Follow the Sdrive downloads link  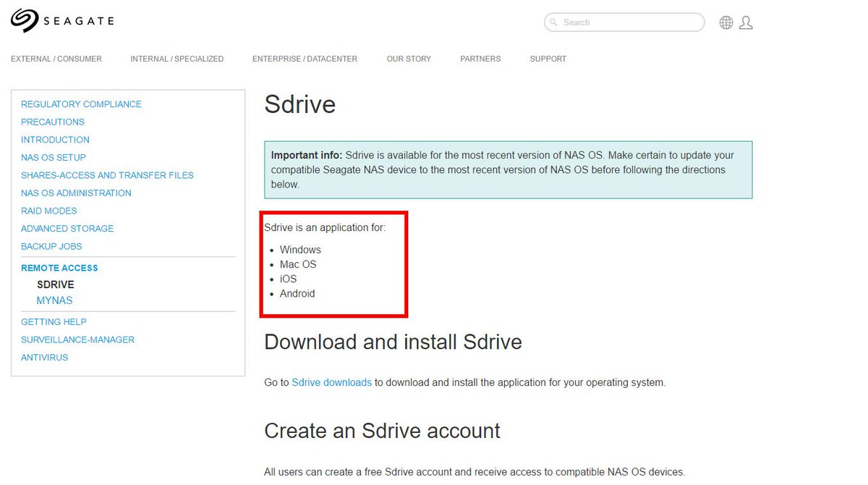331,382
